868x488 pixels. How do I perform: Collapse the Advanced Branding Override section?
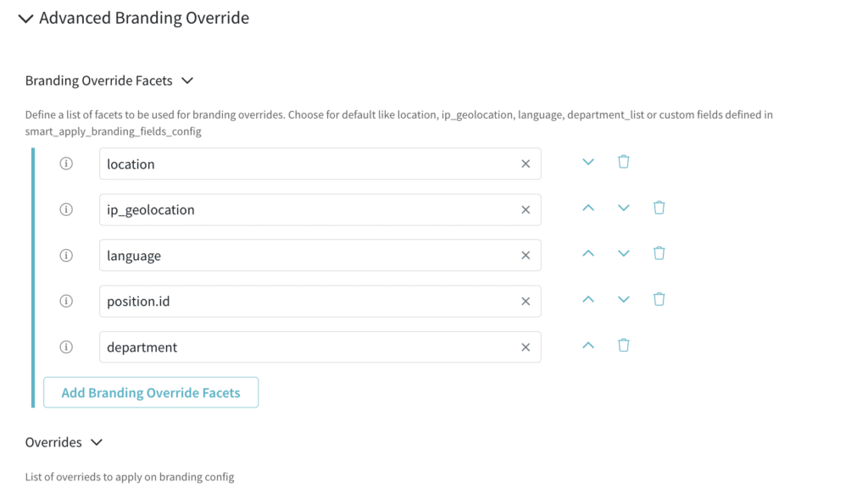25,18
